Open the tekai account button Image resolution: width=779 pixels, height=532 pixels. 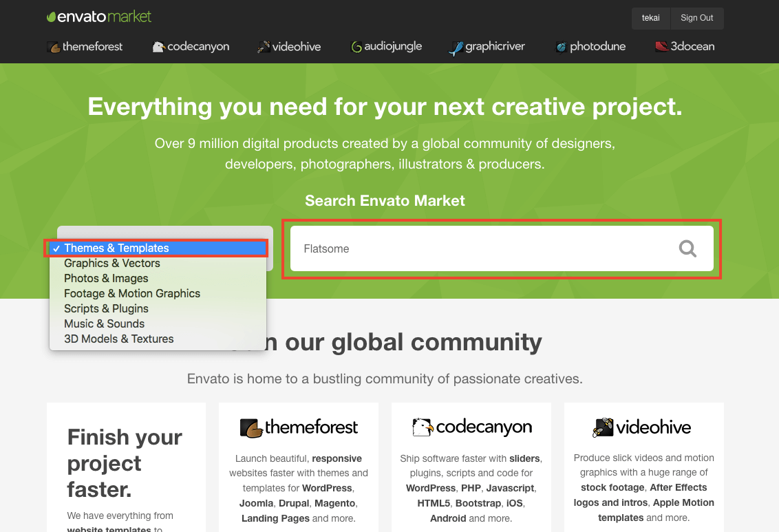tap(650, 18)
